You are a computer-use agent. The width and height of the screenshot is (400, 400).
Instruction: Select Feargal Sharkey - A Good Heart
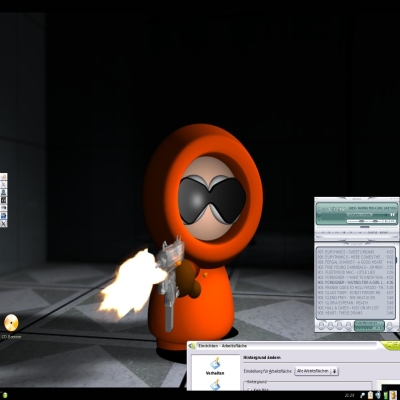(x=355, y=262)
